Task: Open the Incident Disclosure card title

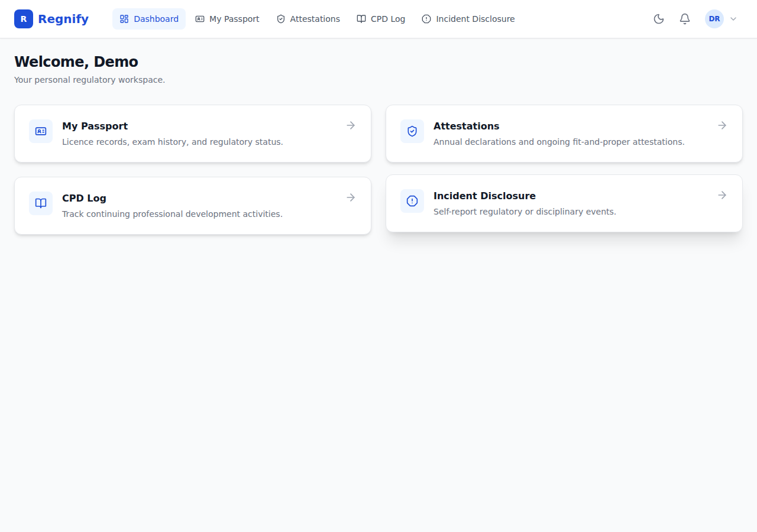Action: pos(484,196)
